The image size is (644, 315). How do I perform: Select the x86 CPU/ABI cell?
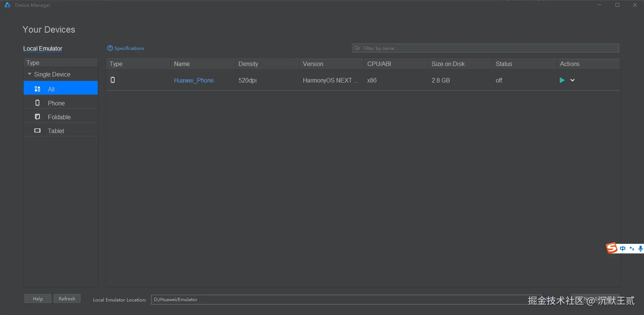(372, 80)
